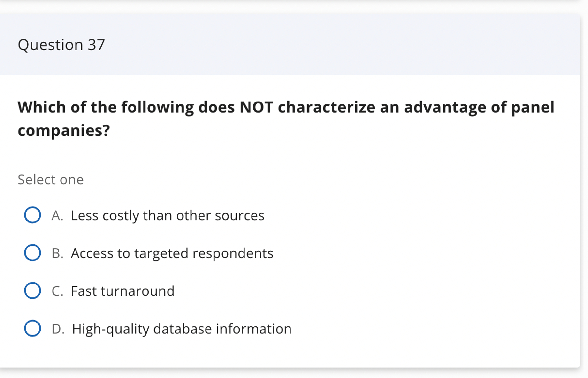Click the 'Less costly than other sources' answer text
Screen dimensions: 588x378
168,215
